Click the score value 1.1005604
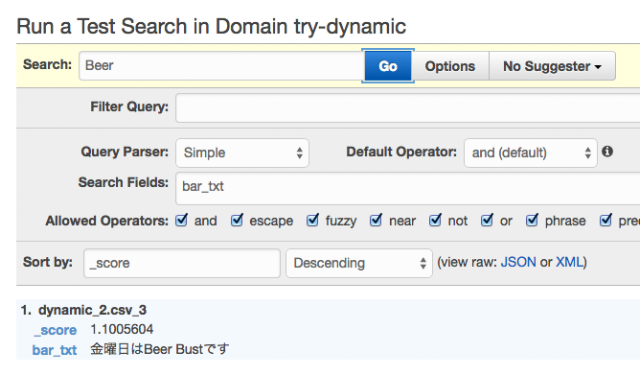 click(122, 329)
